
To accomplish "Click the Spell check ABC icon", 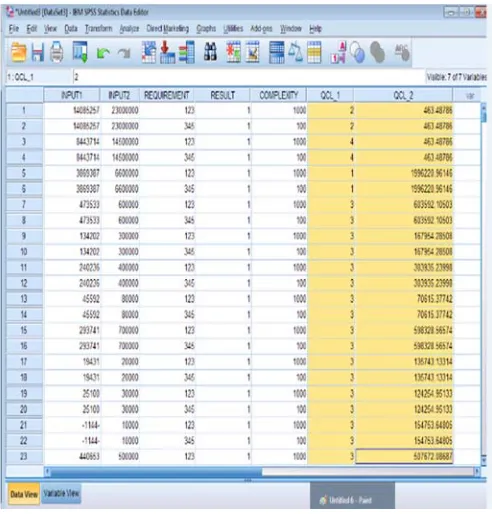I will 402,53.
